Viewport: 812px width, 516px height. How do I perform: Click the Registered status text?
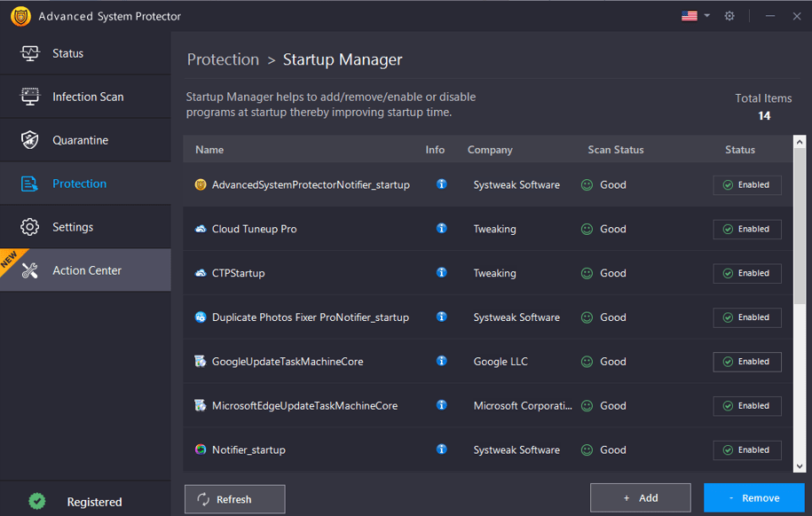94,502
